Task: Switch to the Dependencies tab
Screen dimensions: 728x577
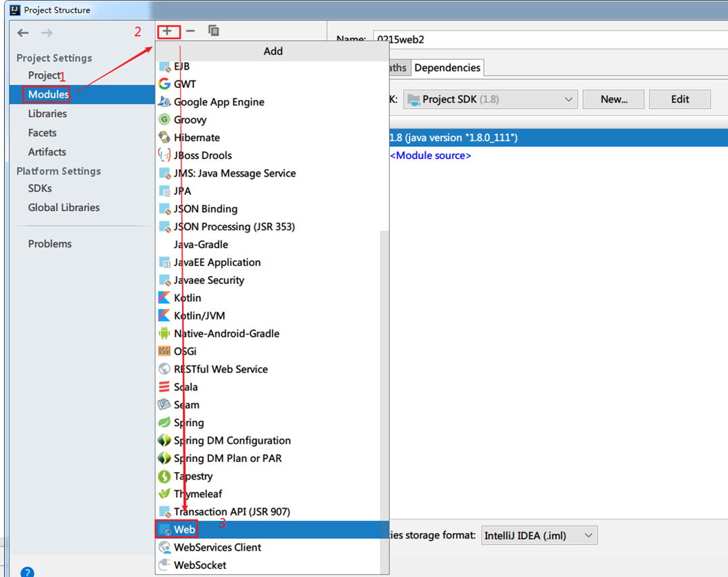Action: click(447, 68)
